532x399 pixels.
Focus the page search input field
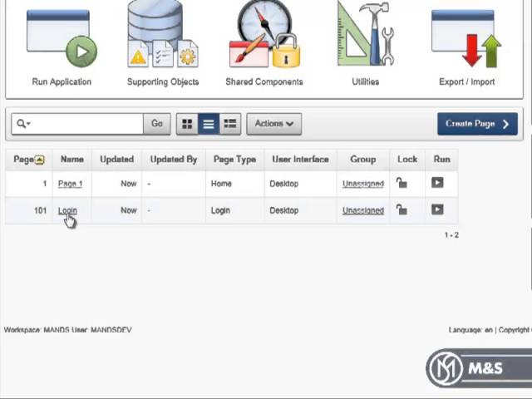(x=86, y=124)
